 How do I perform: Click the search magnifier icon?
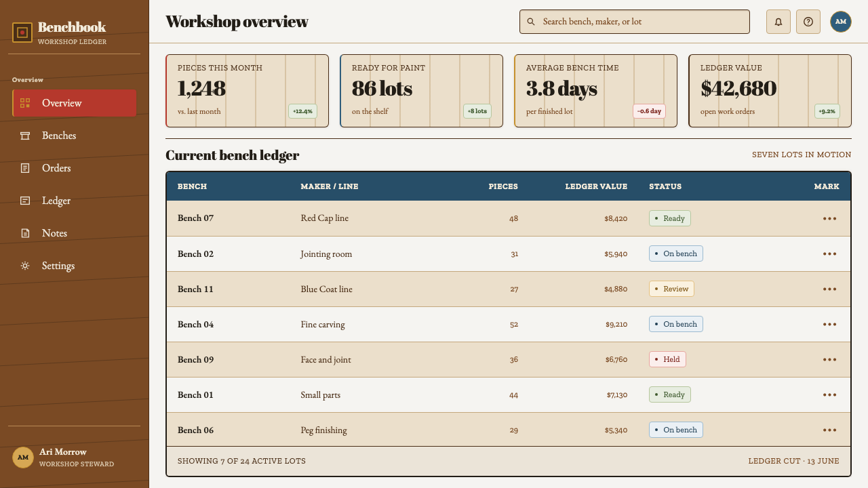coord(531,22)
